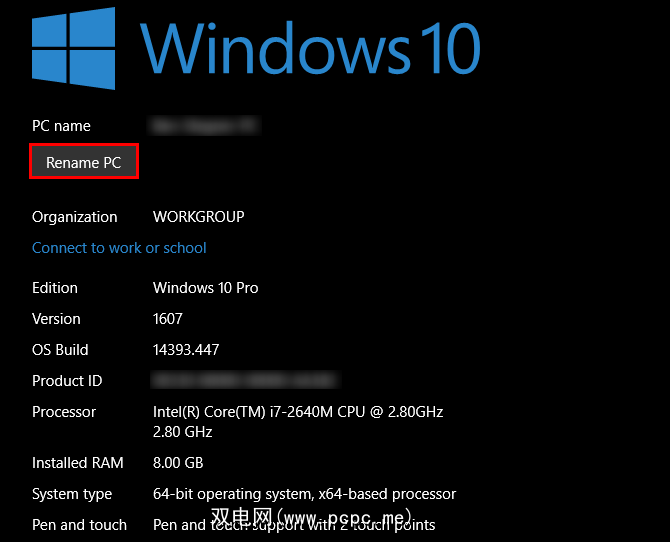The width and height of the screenshot is (670, 542).
Task: Select version value 1607
Action: point(168,319)
